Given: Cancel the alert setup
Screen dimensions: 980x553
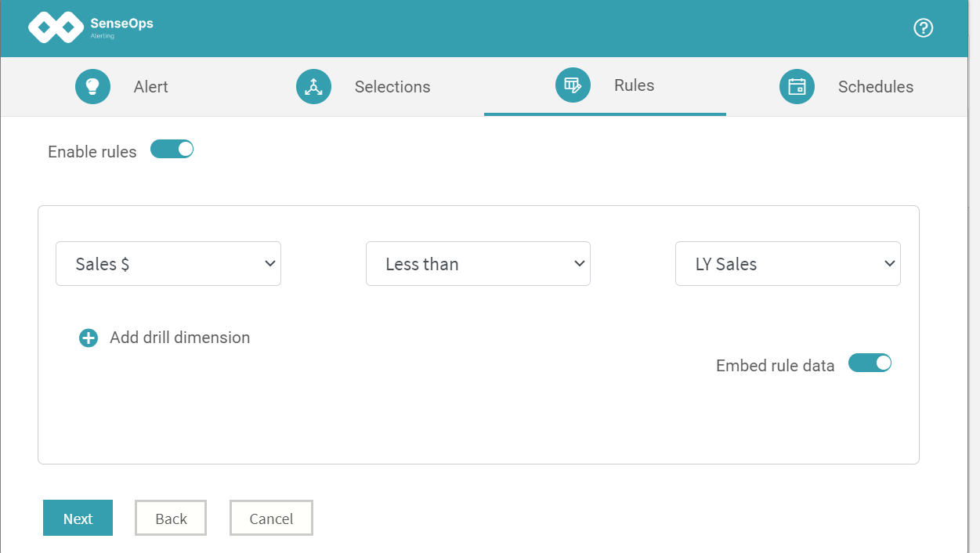Looking at the screenshot, I should (271, 519).
